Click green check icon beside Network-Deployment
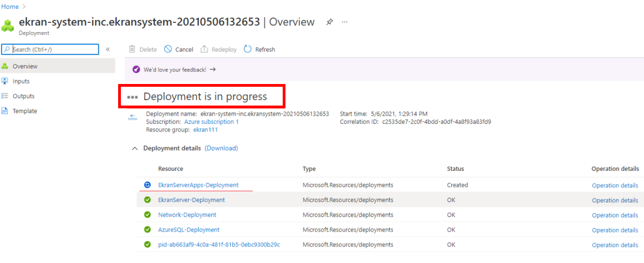The height and width of the screenshot is (263, 644). 147,215
